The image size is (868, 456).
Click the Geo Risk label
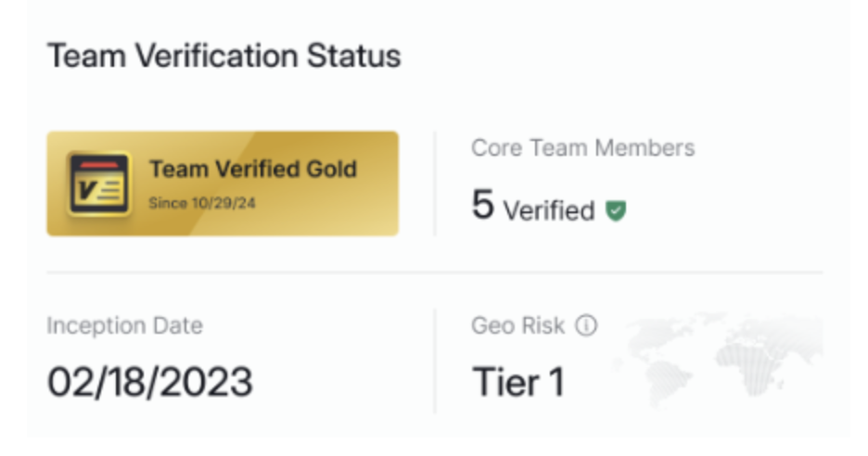click(x=517, y=325)
